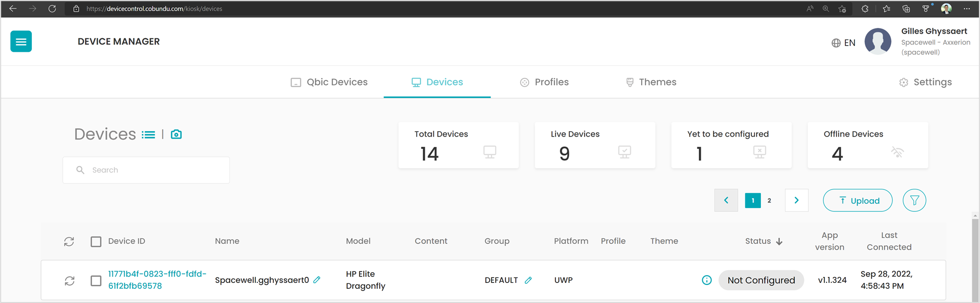Go to the next page of devices
The width and height of the screenshot is (980, 303).
797,200
